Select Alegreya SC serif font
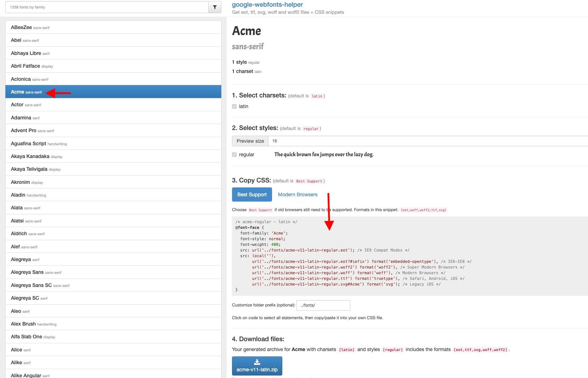 (113, 298)
